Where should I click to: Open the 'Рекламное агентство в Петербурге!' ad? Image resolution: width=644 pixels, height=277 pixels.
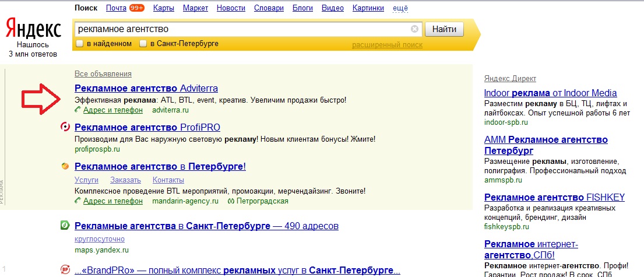(x=160, y=166)
